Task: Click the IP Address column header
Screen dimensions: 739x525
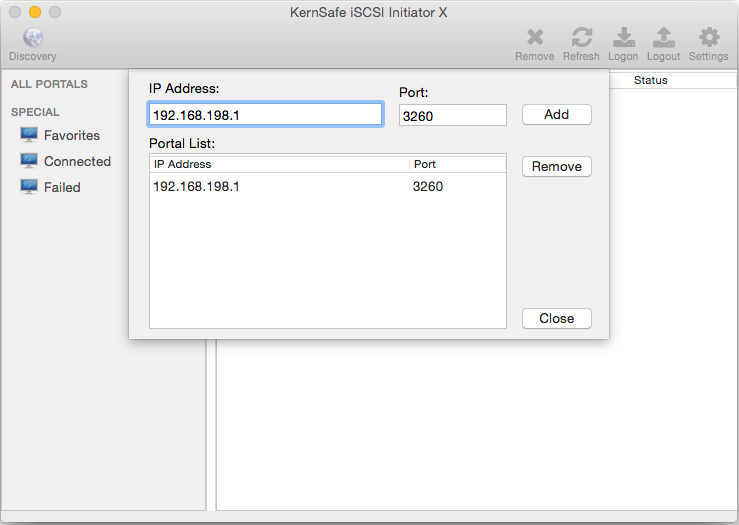Action: (279, 164)
